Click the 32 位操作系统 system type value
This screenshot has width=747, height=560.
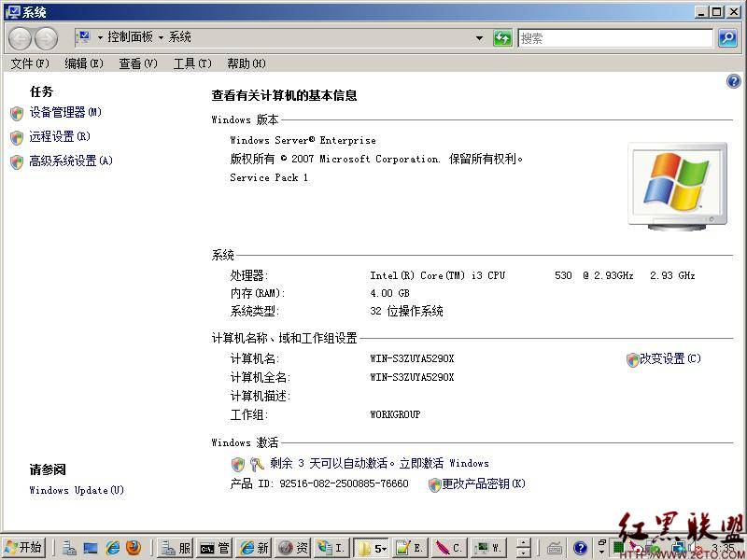pyautogui.click(x=406, y=312)
